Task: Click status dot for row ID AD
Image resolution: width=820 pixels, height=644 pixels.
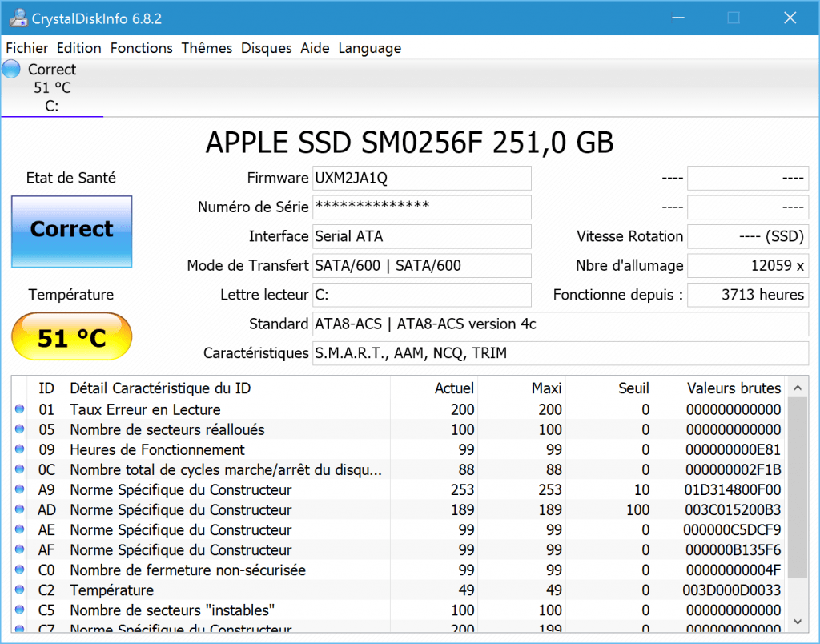Action: click(x=20, y=509)
